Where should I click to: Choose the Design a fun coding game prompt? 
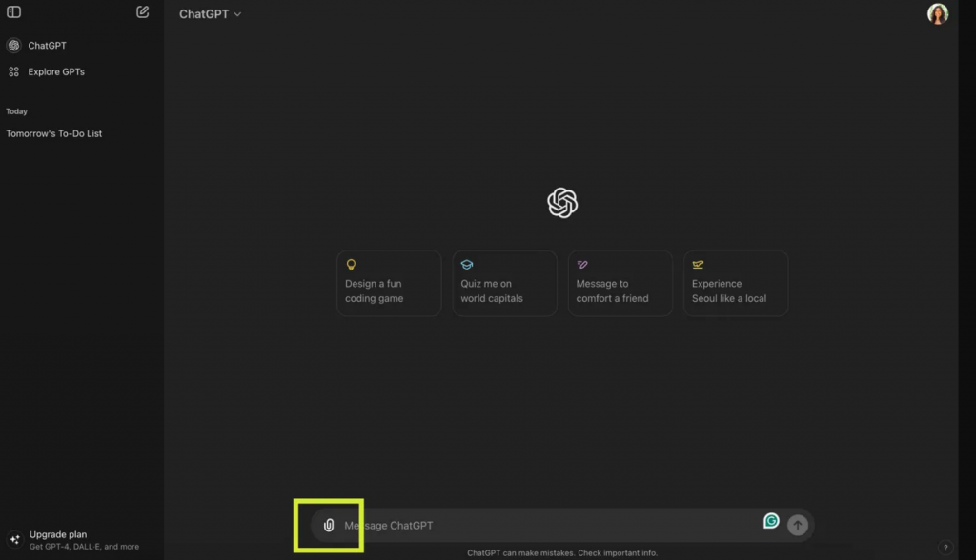click(x=389, y=283)
